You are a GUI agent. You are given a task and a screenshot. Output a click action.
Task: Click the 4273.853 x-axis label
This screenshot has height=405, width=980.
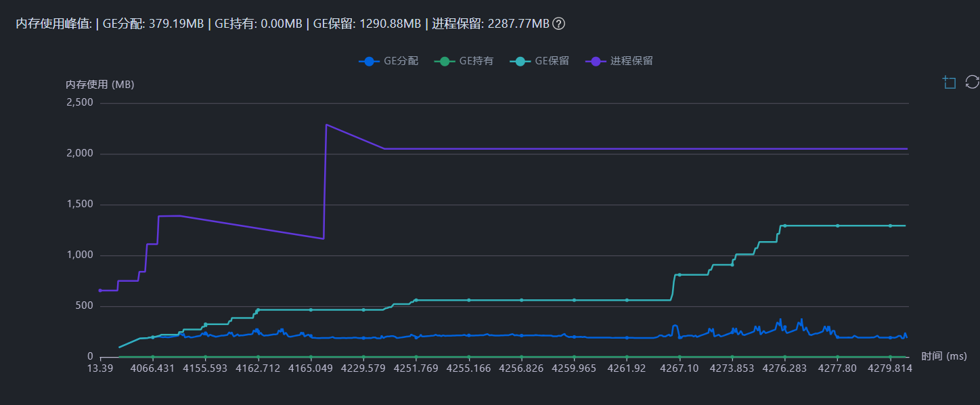click(732, 368)
